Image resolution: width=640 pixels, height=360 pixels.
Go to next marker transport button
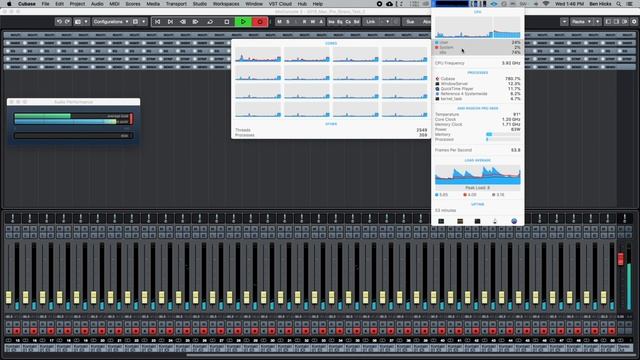[170, 22]
